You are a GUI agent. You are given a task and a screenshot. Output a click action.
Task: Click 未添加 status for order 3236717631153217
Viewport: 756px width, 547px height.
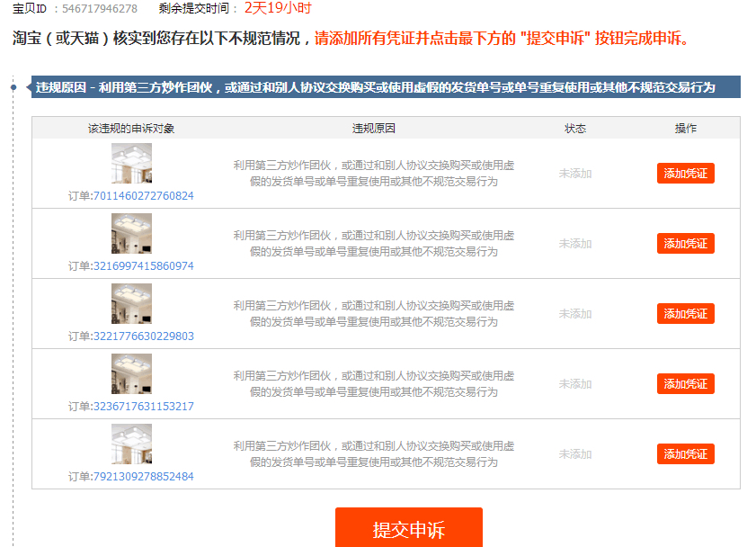tap(575, 384)
